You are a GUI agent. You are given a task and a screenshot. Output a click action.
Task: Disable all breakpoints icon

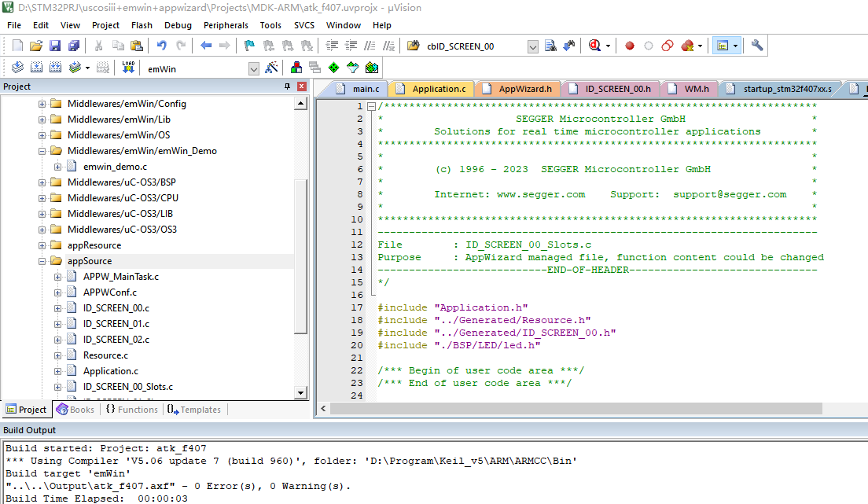pos(668,46)
